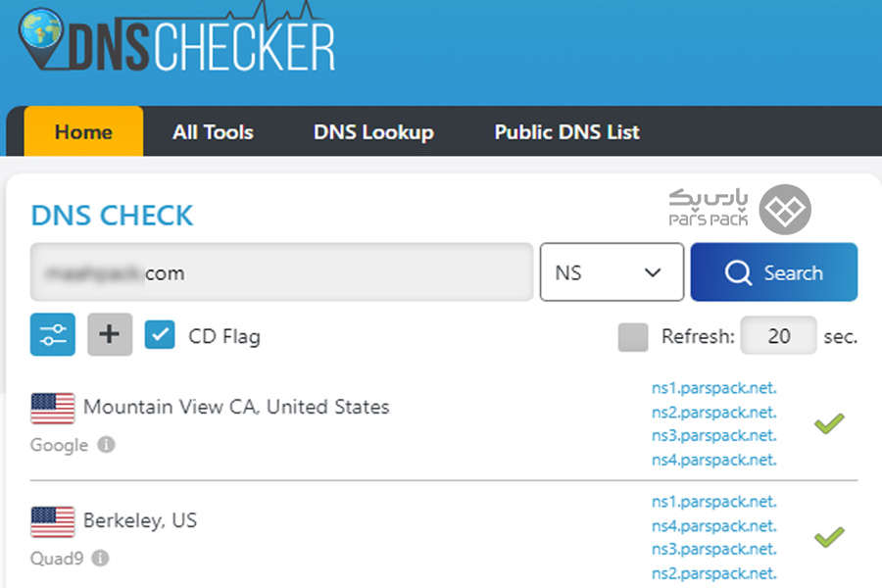882x588 pixels.
Task: Open the All Tools menu
Action: point(213,132)
